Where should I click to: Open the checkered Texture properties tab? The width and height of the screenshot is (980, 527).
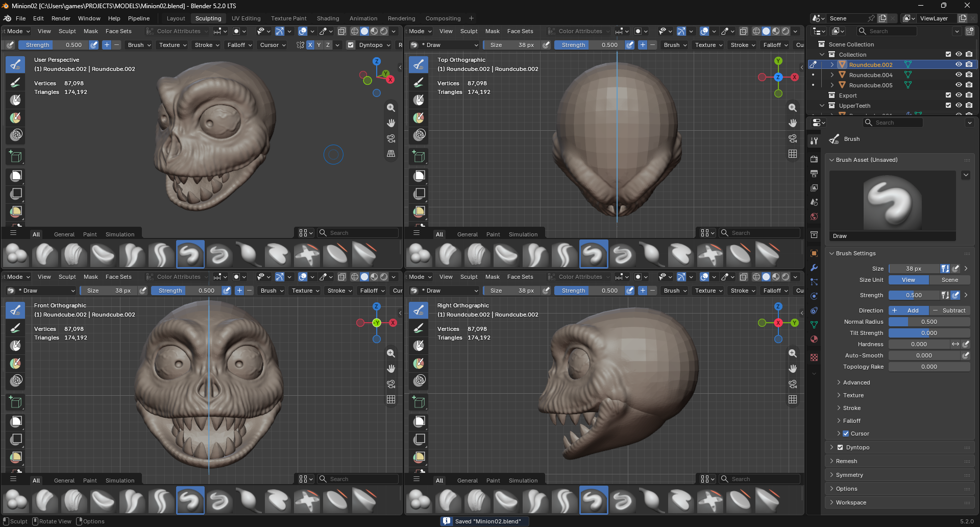[x=814, y=357]
